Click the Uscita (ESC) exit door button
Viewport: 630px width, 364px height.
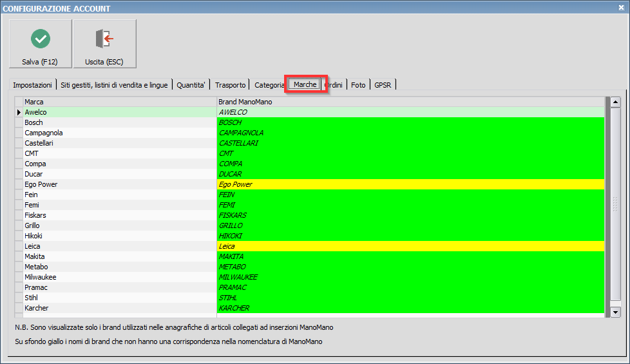[105, 44]
